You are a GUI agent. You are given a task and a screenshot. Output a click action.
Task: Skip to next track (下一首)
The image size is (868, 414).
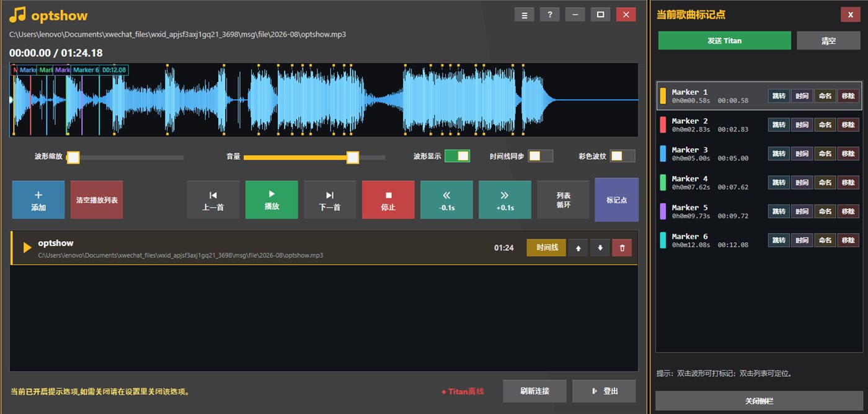[330, 200]
